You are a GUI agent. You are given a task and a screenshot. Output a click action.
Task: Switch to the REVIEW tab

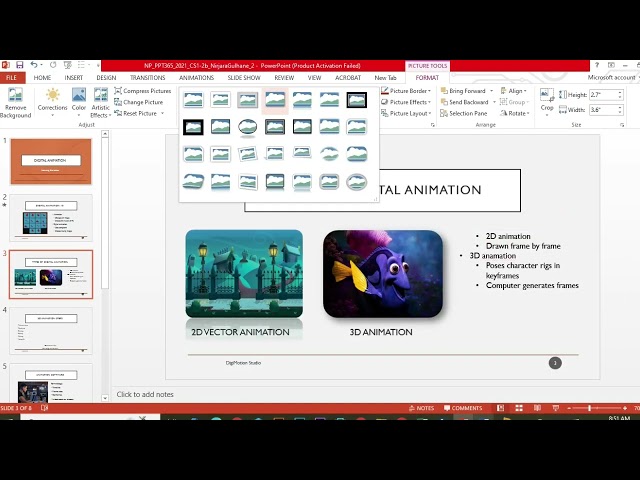284,78
